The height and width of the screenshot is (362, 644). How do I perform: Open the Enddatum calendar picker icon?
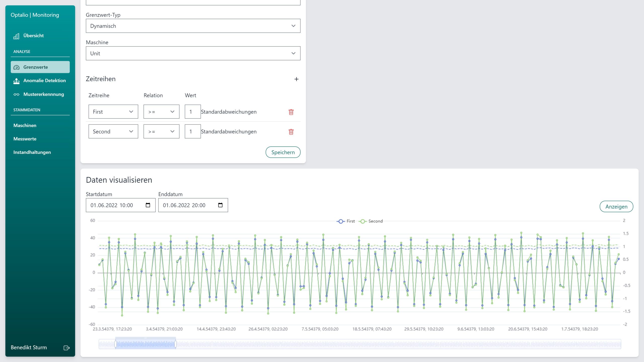pos(220,205)
